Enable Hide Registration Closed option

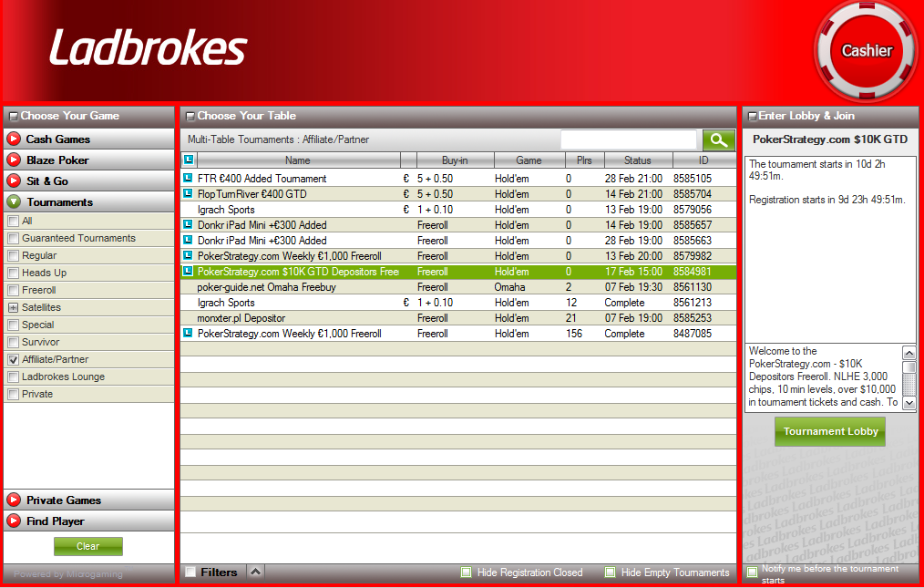pyautogui.click(x=467, y=573)
